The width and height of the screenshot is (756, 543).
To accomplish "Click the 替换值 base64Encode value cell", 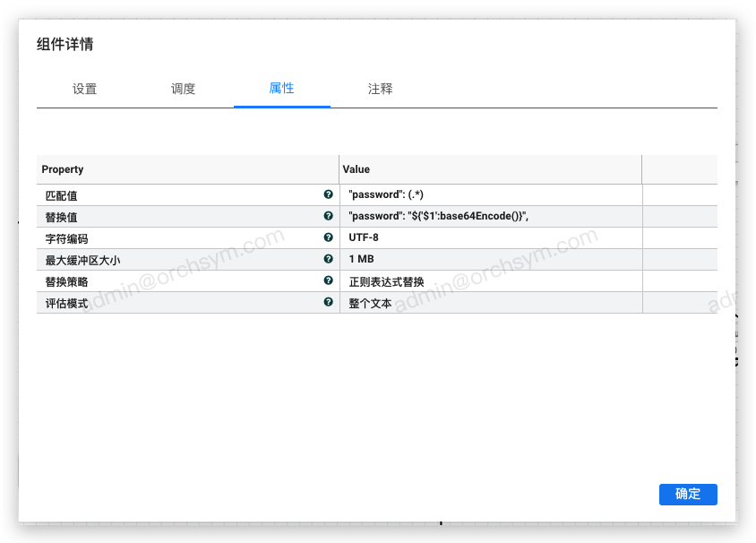I will pyautogui.click(x=490, y=216).
